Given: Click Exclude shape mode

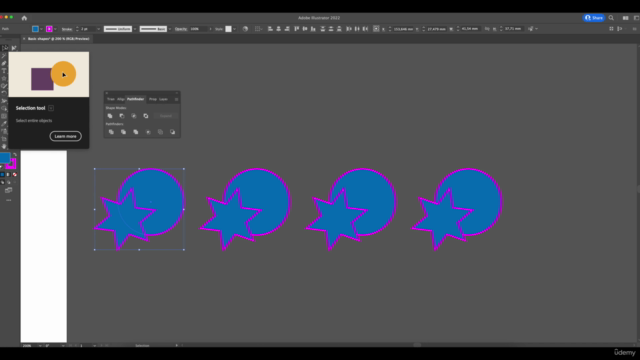Looking at the screenshot, I should pos(146,116).
